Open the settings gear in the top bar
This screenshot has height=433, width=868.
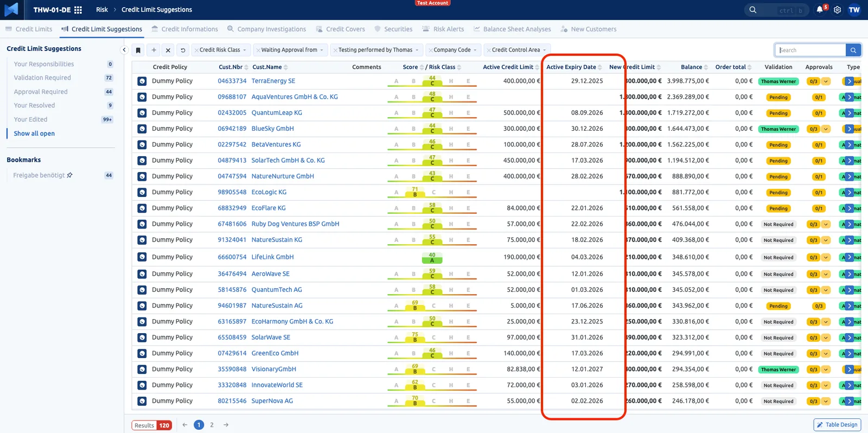point(838,10)
